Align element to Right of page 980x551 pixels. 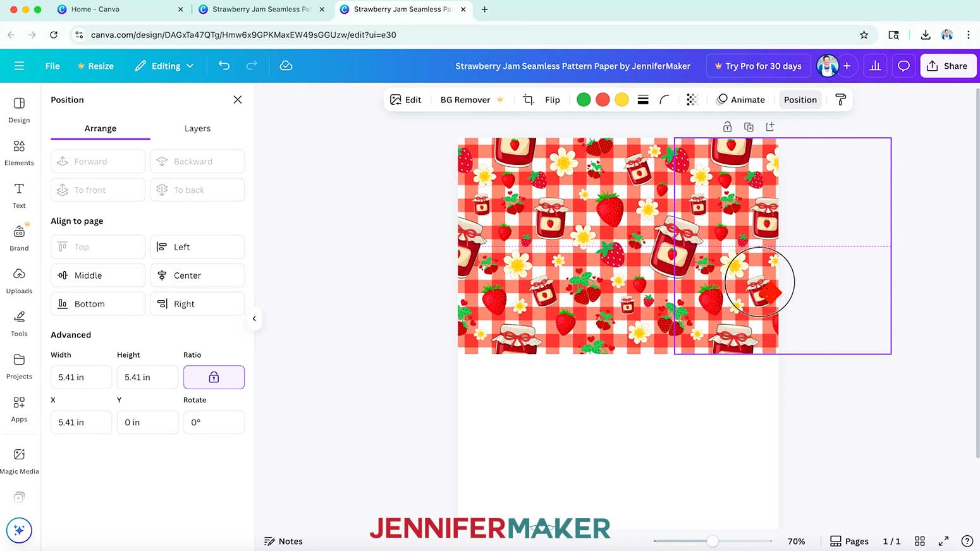(197, 304)
